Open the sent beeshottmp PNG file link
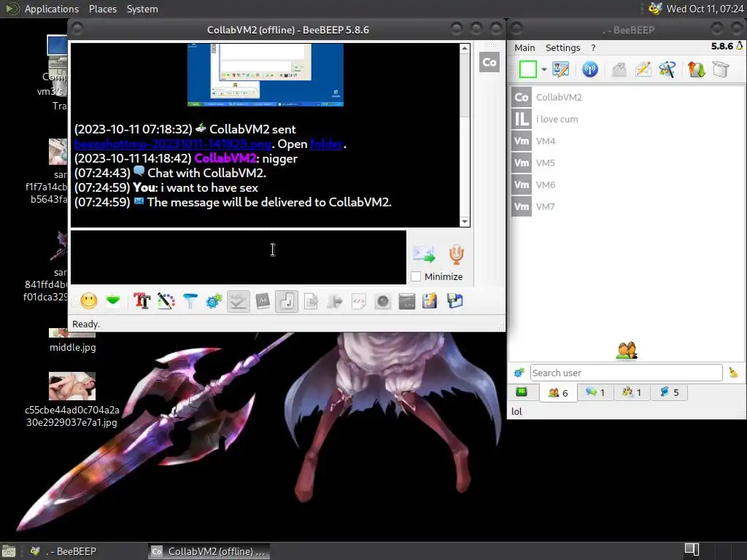The image size is (747, 560). click(x=173, y=144)
